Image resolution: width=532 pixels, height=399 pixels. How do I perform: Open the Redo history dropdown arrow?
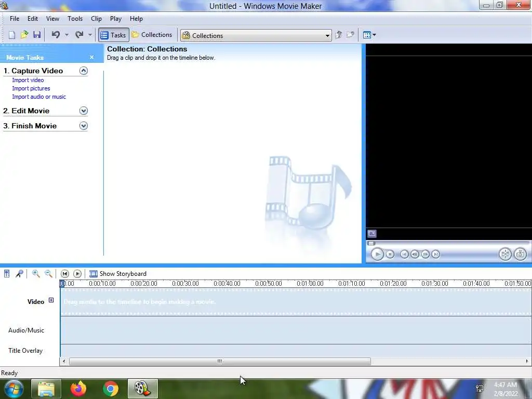click(90, 35)
